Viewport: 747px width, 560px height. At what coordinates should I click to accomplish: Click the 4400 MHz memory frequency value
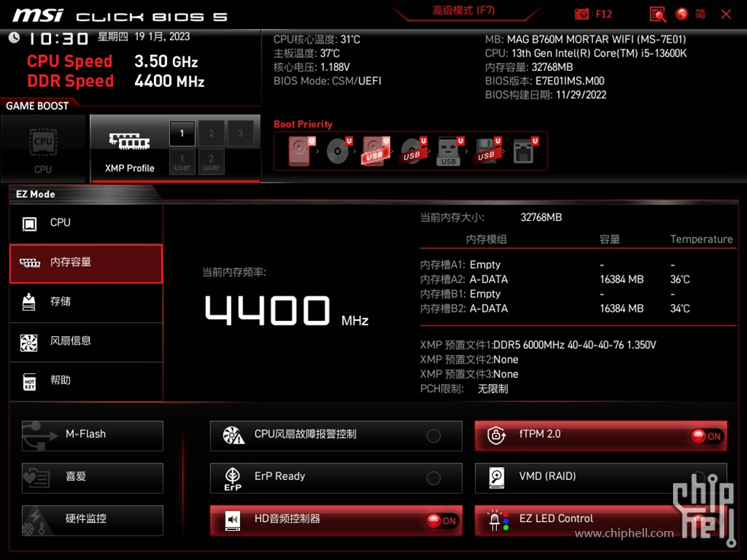pos(287,311)
